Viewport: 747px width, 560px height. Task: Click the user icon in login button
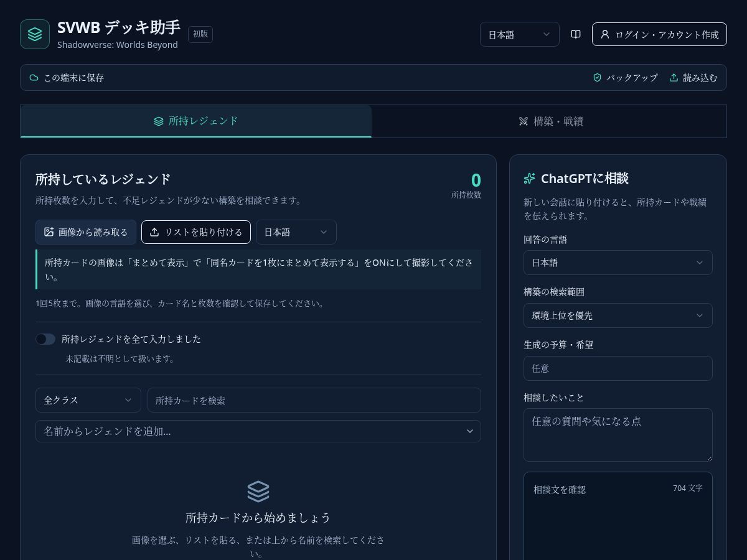(x=605, y=34)
